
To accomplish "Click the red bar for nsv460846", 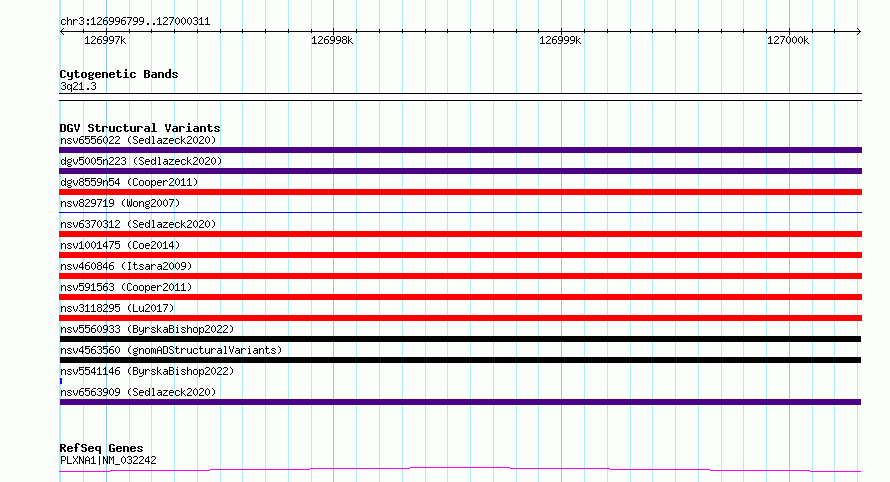I will [460, 276].
